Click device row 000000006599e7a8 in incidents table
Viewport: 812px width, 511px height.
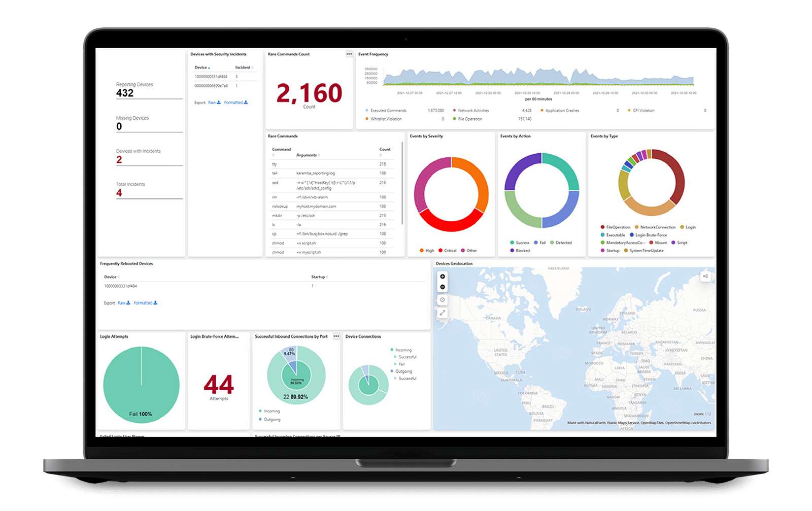225,86
